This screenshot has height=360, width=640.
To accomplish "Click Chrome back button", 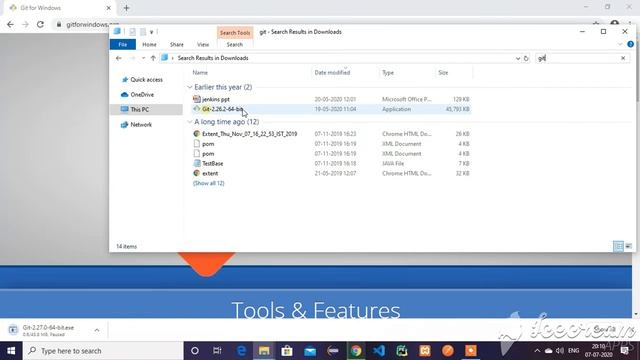I will point(10,24).
